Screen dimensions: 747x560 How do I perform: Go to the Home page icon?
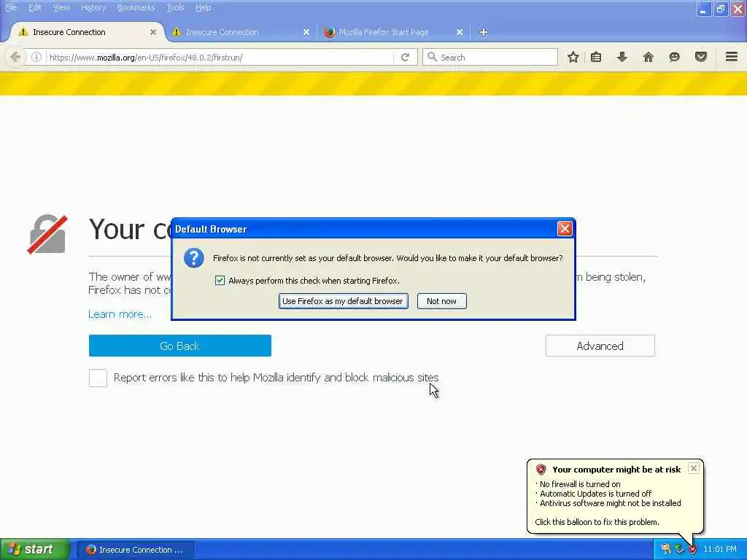click(x=648, y=57)
